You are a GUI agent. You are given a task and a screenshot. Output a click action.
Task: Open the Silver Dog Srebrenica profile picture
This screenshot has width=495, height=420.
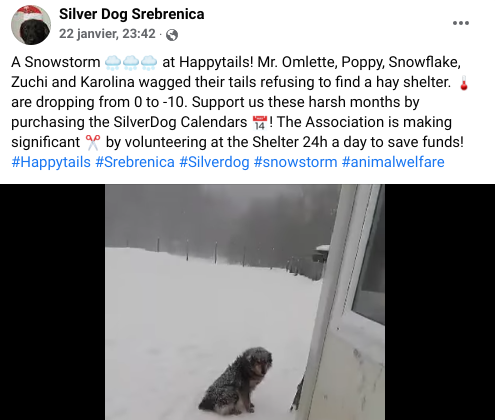(x=31, y=25)
